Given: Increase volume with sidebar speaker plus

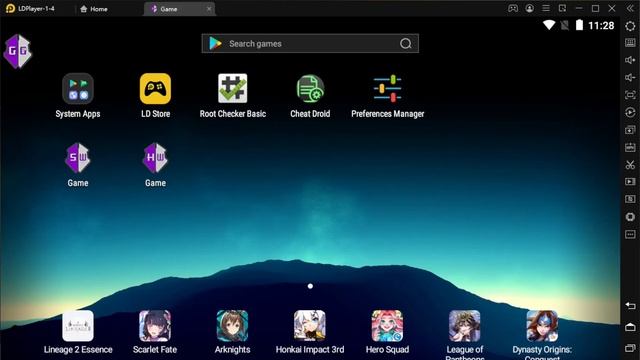Looking at the screenshot, I should pos(630,60).
